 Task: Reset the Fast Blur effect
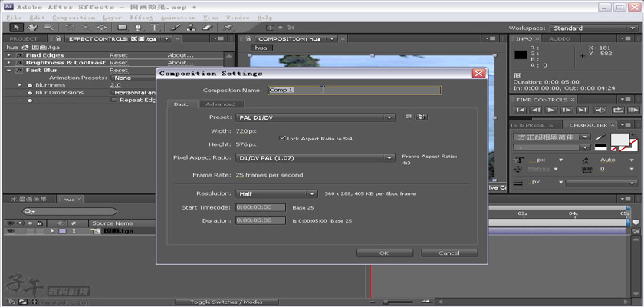(x=118, y=71)
